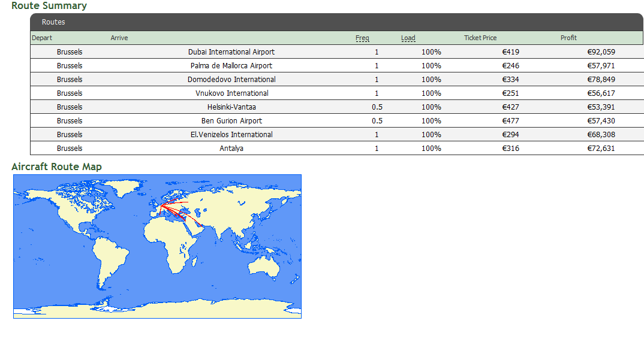Click the 0.5 frequency for Ben Gurion
644x345 pixels.
coord(377,120)
